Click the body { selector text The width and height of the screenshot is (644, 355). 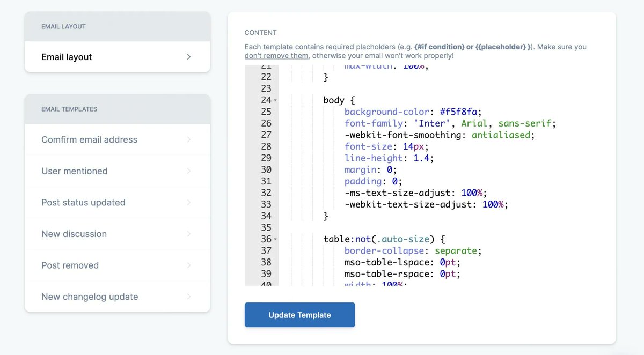coord(339,100)
